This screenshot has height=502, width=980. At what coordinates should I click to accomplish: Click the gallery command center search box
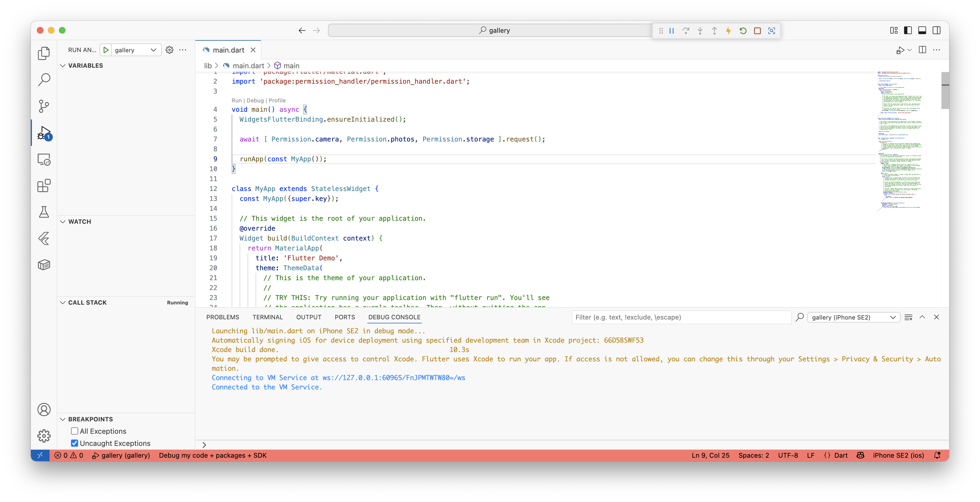[494, 31]
